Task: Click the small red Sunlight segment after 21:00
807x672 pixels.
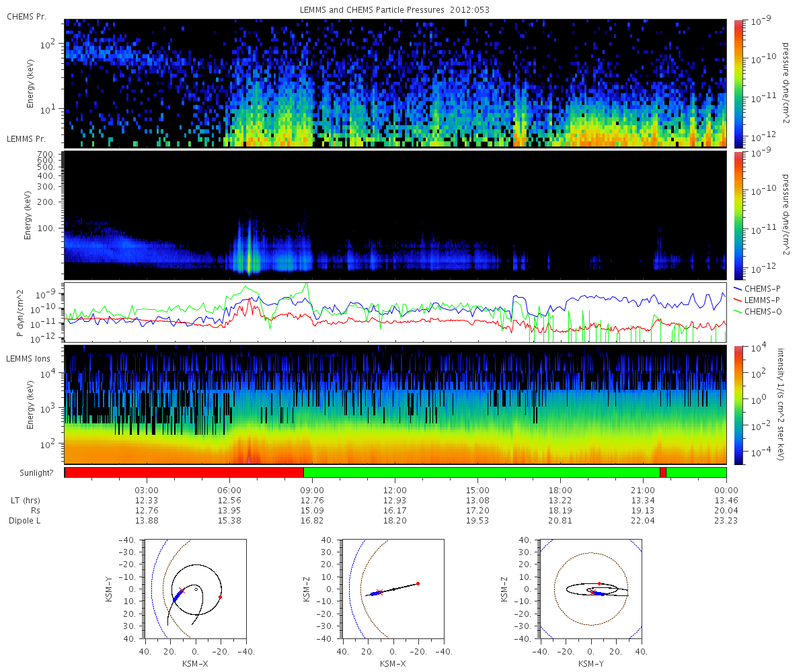Action: (663, 472)
